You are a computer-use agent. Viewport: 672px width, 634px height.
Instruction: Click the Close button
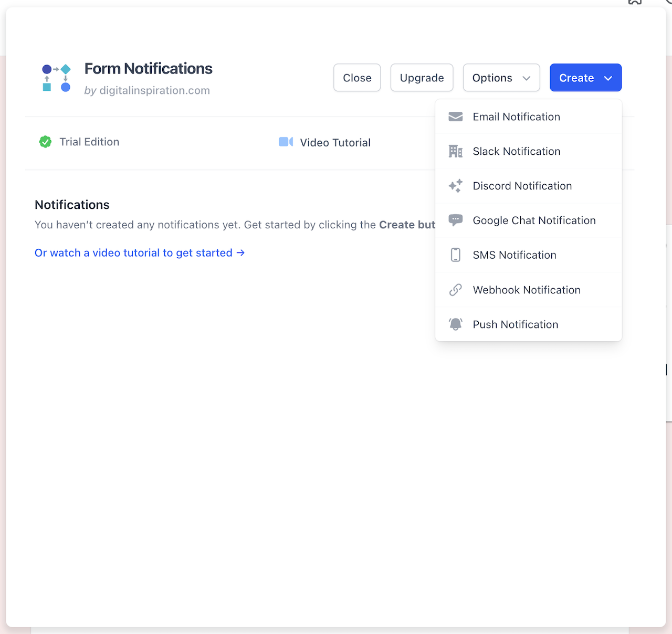point(357,78)
